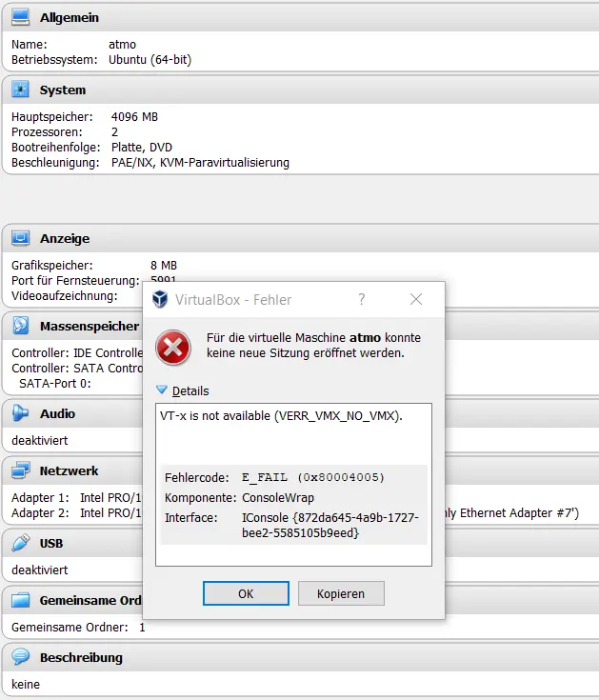The width and height of the screenshot is (599, 700).
Task: Click deaktiviert under Audio
Action: 40,441
